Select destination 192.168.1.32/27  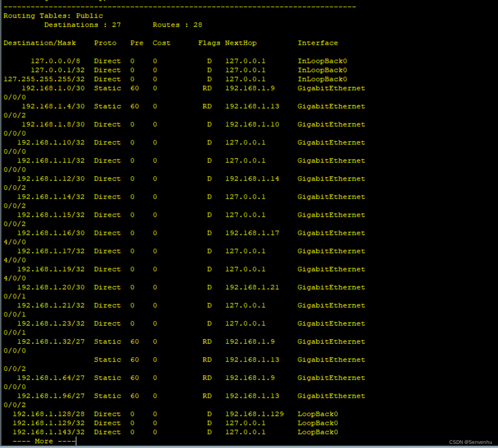pyautogui.click(x=51, y=342)
